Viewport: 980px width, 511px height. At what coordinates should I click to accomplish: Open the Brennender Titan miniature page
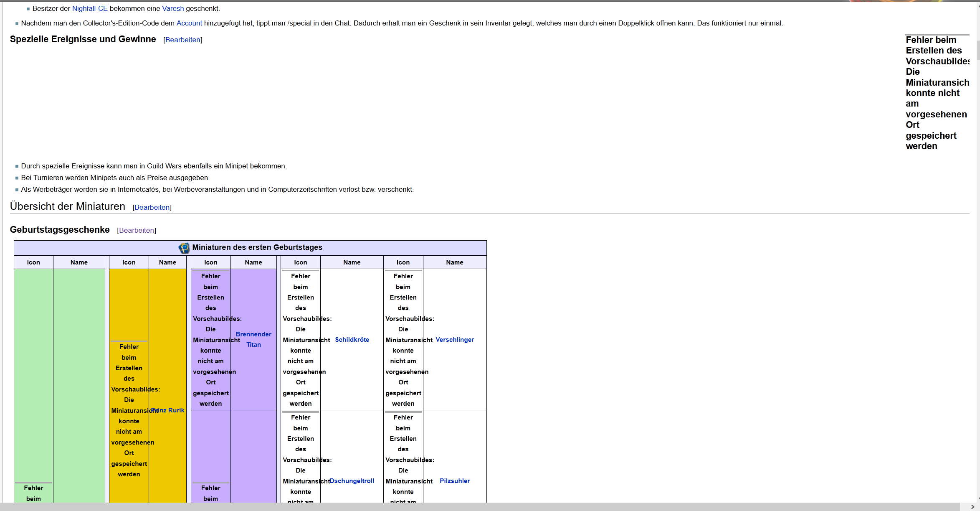[253, 339]
